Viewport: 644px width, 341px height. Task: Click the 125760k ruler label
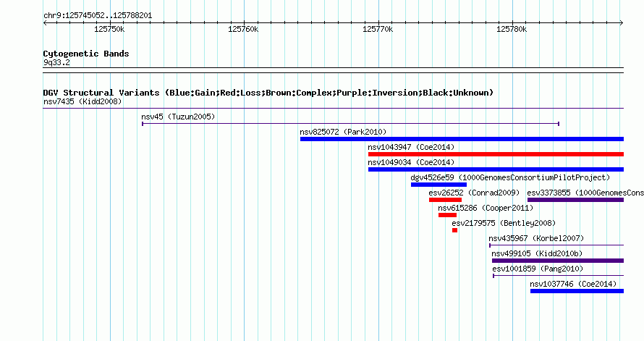[243, 29]
